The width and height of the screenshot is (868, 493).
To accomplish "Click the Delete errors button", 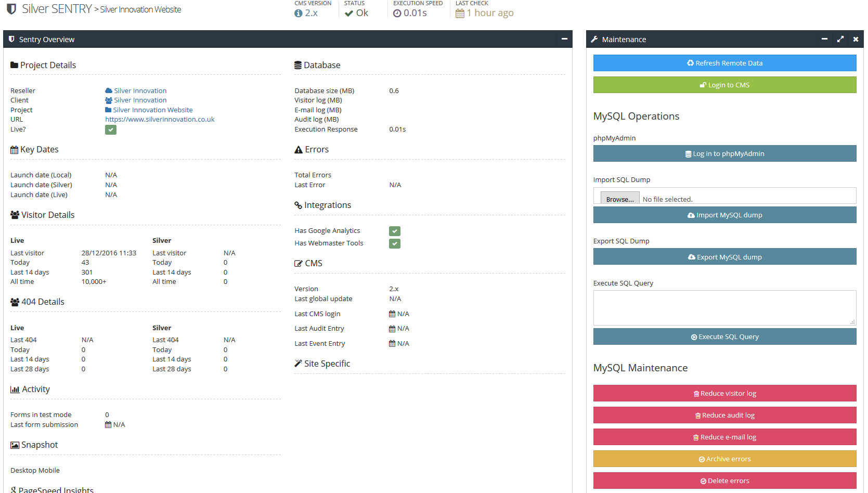I will (724, 481).
